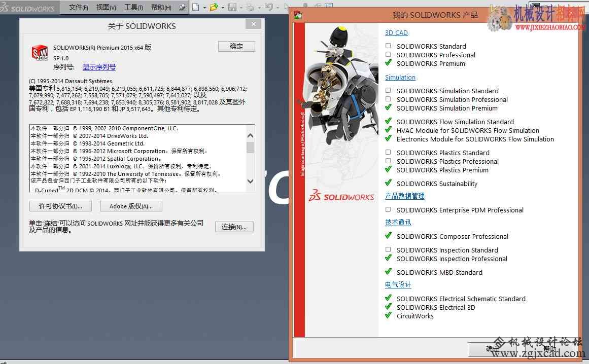Screen dimensions: 589x364
Task: Open the 文件(F) menu
Action: 78,7
